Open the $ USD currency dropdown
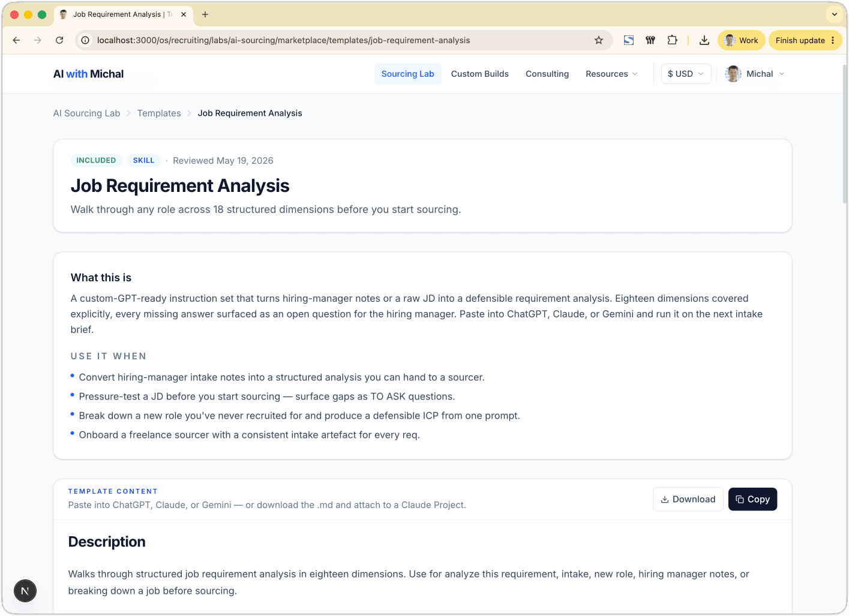This screenshot has width=849, height=616. point(686,74)
